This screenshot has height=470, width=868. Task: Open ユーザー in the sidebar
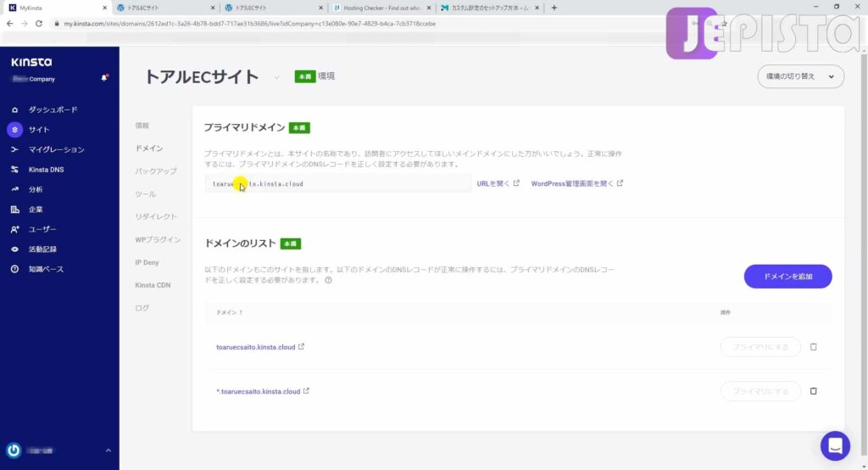click(42, 229)
